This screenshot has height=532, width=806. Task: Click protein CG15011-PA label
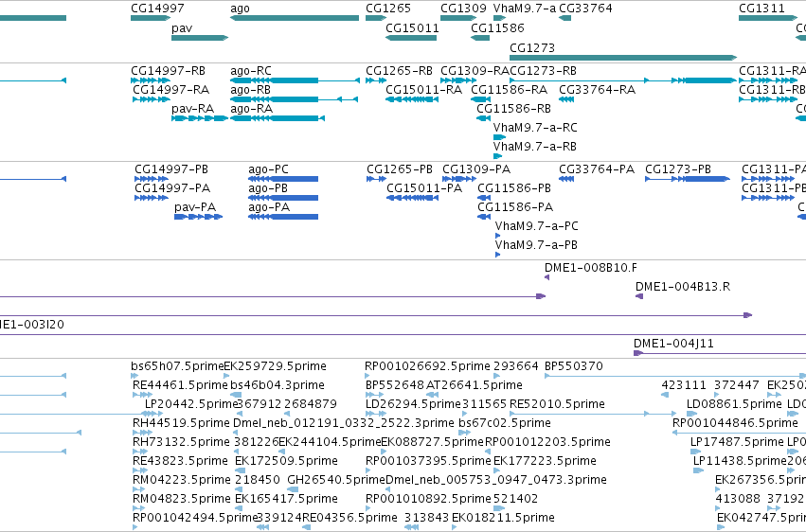coord(424,188)
